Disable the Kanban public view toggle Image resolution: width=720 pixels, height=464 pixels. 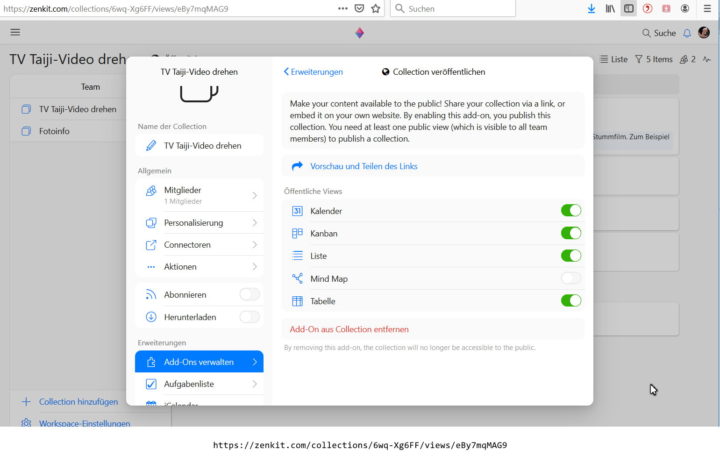pyautogui.click(x=571, y=233)
